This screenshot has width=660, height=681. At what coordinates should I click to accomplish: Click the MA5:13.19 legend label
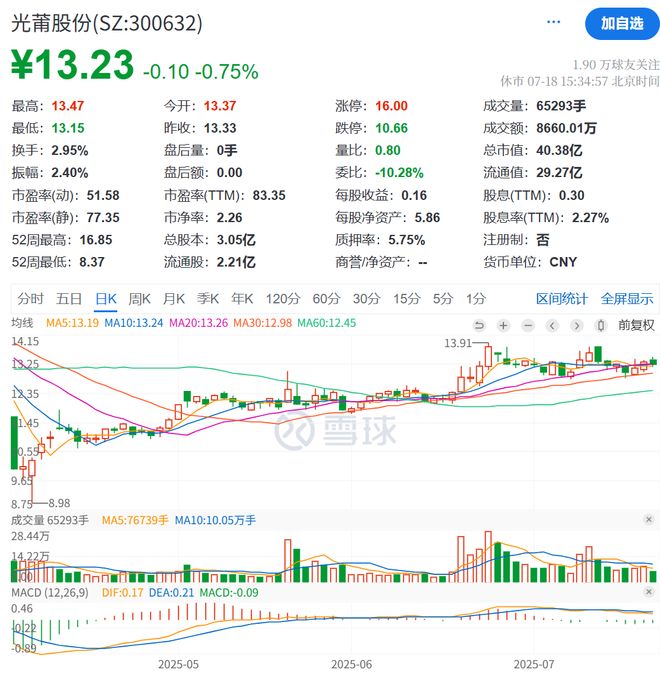pos(73,323)
